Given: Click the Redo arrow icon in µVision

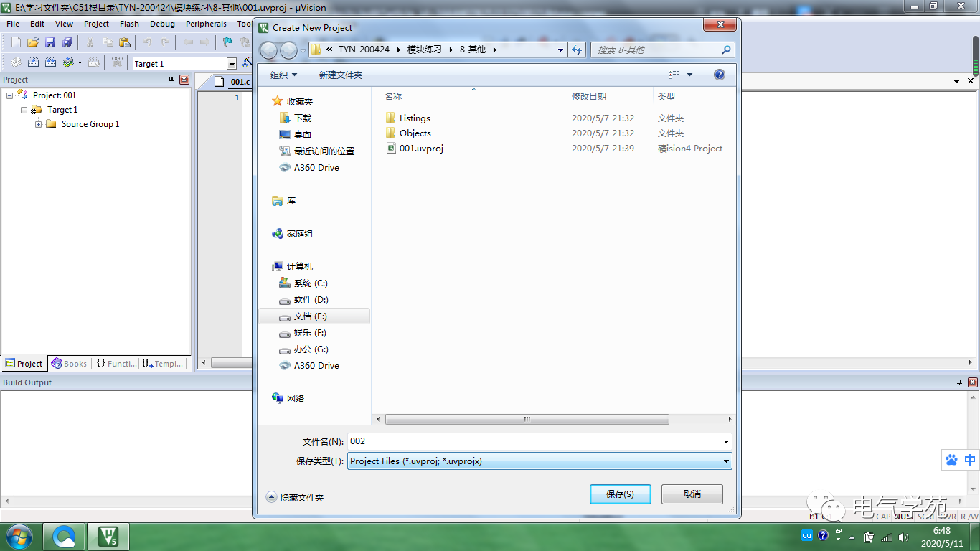Looking at the screenshot, I should (165, 43).
